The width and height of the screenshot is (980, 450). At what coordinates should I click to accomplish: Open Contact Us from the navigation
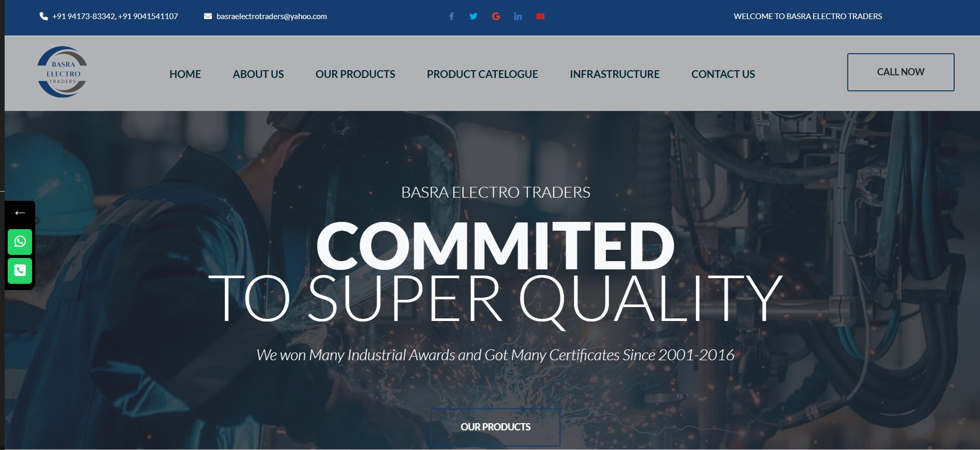point(723,74)
